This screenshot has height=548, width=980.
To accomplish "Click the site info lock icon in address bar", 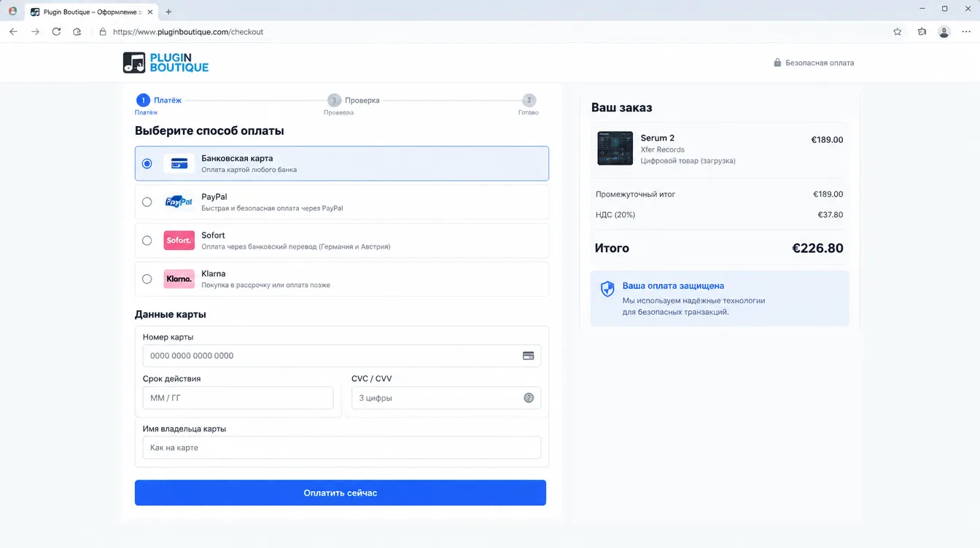I will click(103, 32).
